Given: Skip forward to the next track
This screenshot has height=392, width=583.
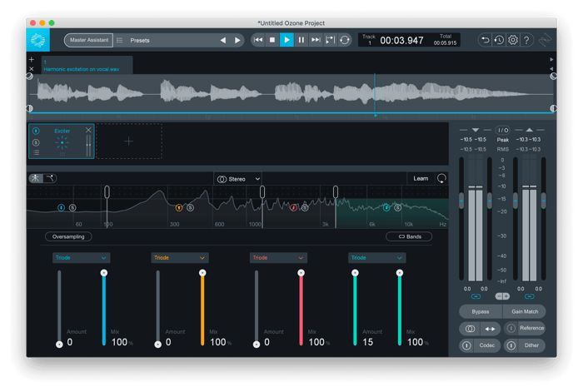Looking at the screenshot, I should (x=316, y=40).
